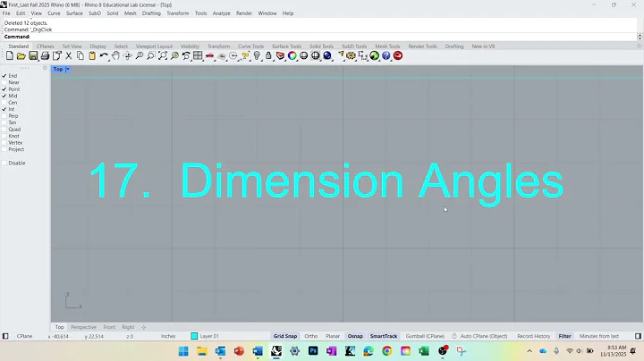This screenshot has width=644, height=361.
Task: Click the Undo View Change icon
Action: click(186, 55)
